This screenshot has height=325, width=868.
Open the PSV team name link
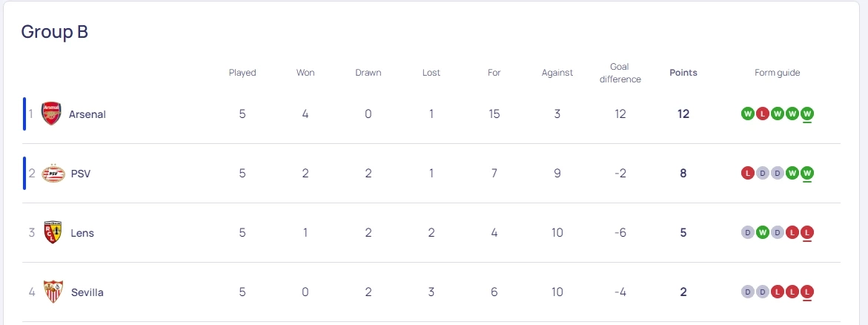pos(81,174)
